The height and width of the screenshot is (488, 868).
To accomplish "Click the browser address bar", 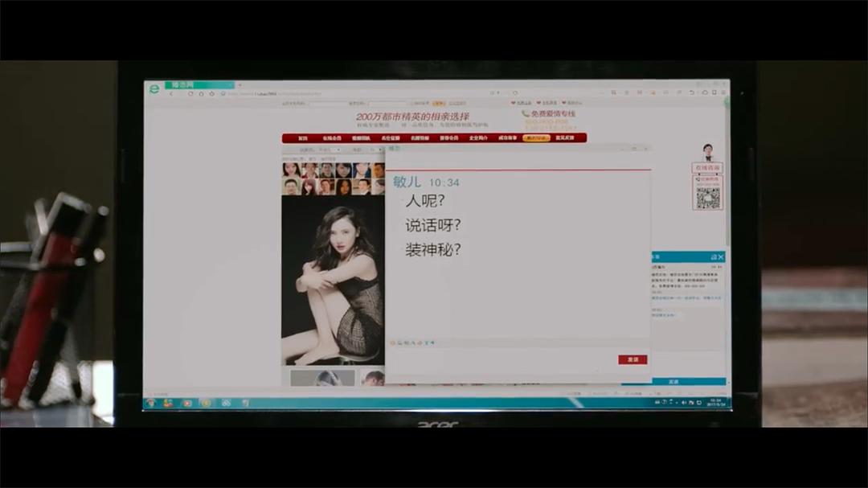I will [354, 93].
